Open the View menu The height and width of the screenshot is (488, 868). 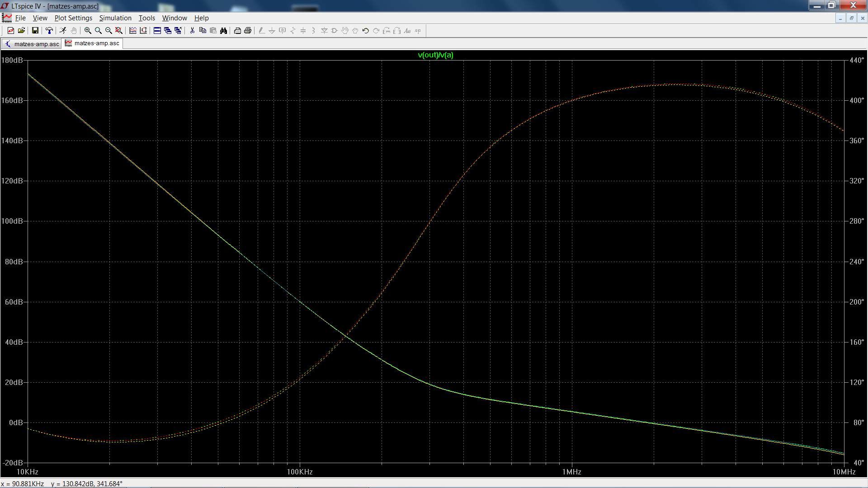(x=40, y=18)
